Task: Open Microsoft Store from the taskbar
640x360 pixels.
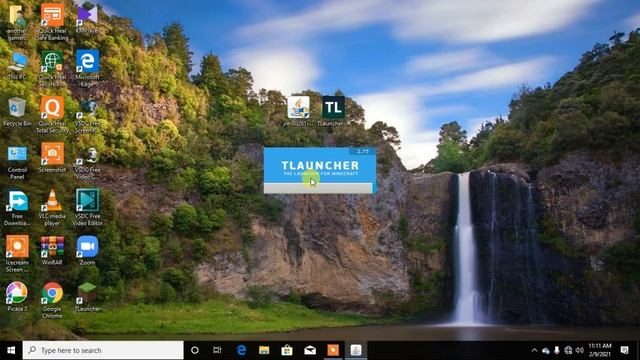Action: 287,350
